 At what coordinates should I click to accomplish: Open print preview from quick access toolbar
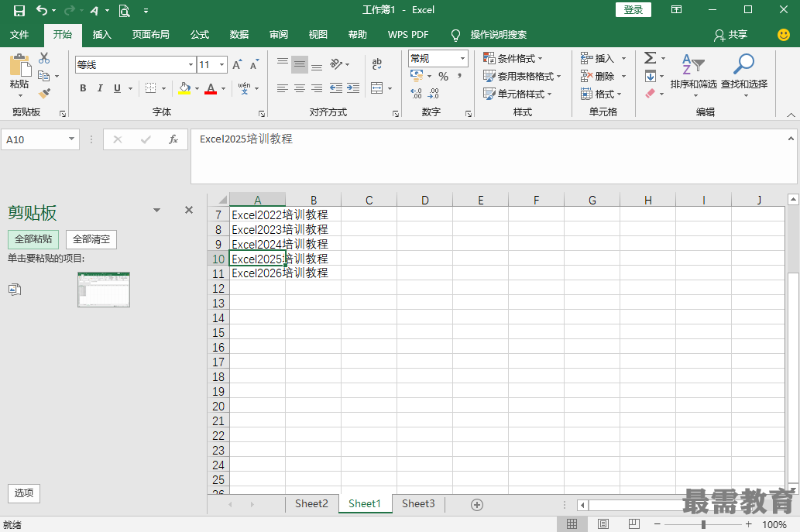[124, 10]
